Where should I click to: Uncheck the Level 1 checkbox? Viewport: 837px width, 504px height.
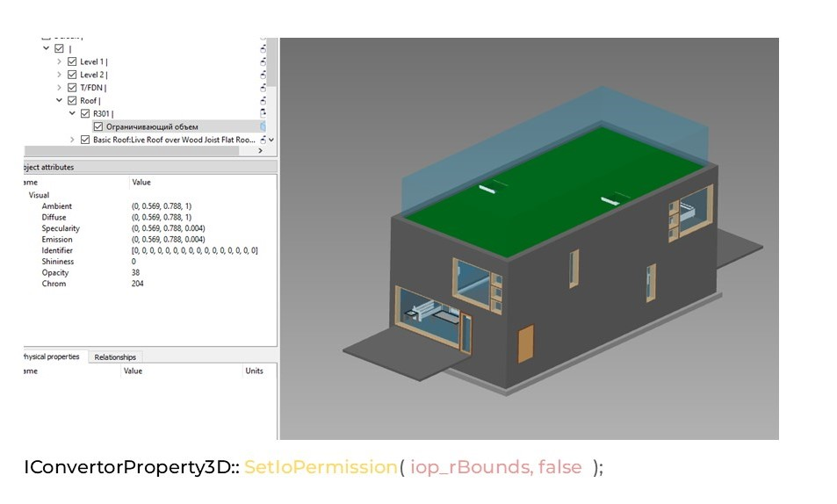coord(73,62)
